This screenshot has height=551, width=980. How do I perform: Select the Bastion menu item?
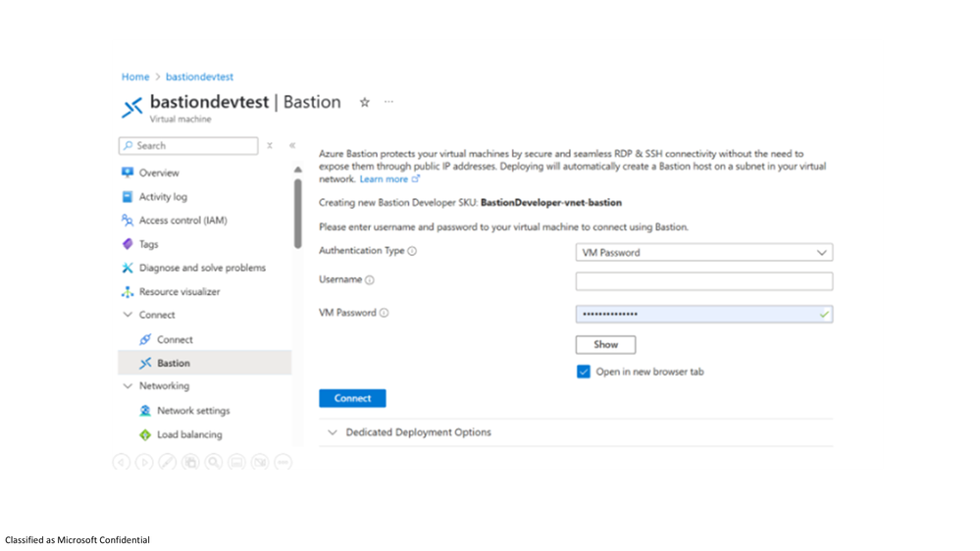(204, 363)
